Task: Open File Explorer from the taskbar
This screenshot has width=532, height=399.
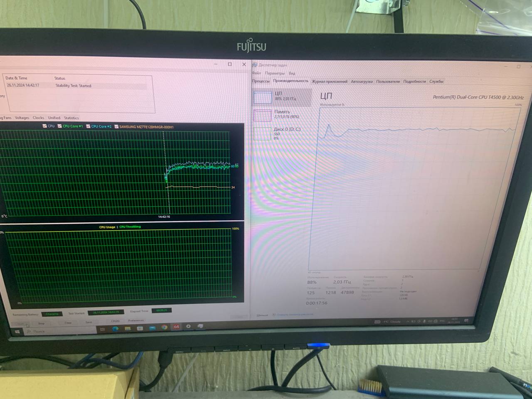Action: pos(128,328)
